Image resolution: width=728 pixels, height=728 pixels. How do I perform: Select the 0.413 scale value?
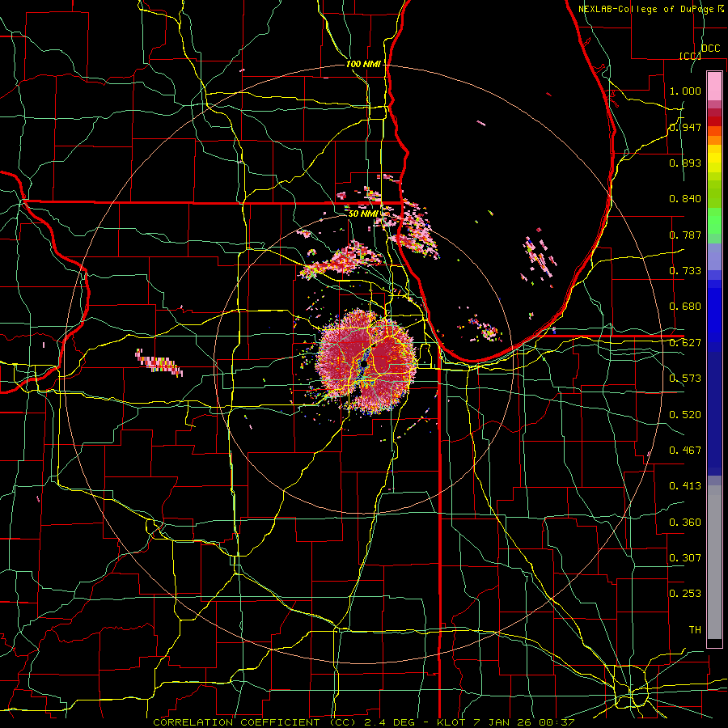point(685,486)
